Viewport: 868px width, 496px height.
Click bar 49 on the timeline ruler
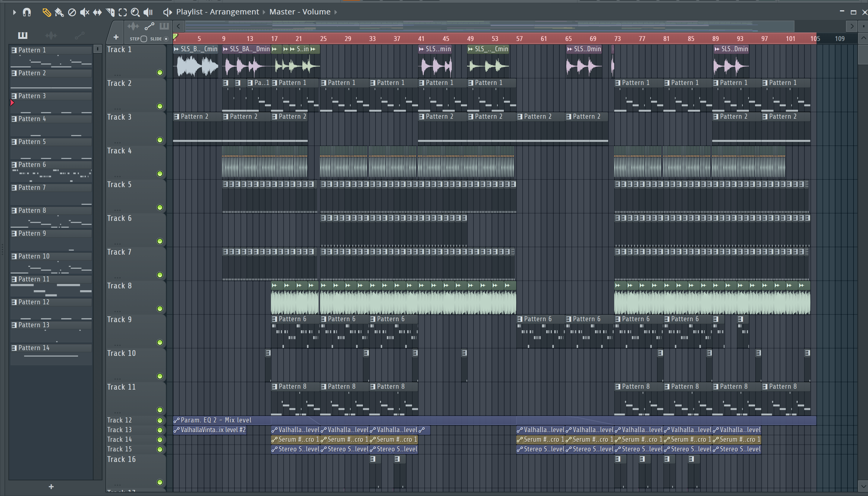coord(470,39)
